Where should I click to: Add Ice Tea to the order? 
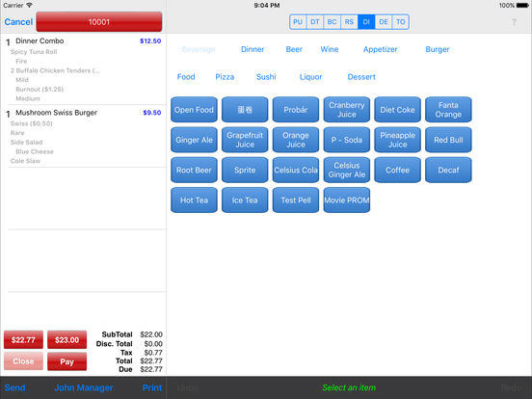245,200
